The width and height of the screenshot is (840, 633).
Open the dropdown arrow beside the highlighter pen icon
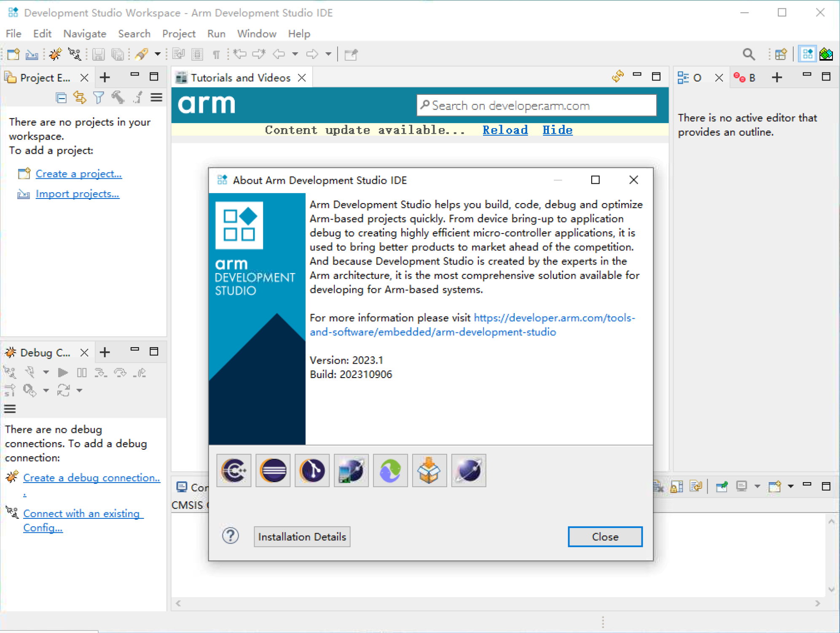(157, 54)
